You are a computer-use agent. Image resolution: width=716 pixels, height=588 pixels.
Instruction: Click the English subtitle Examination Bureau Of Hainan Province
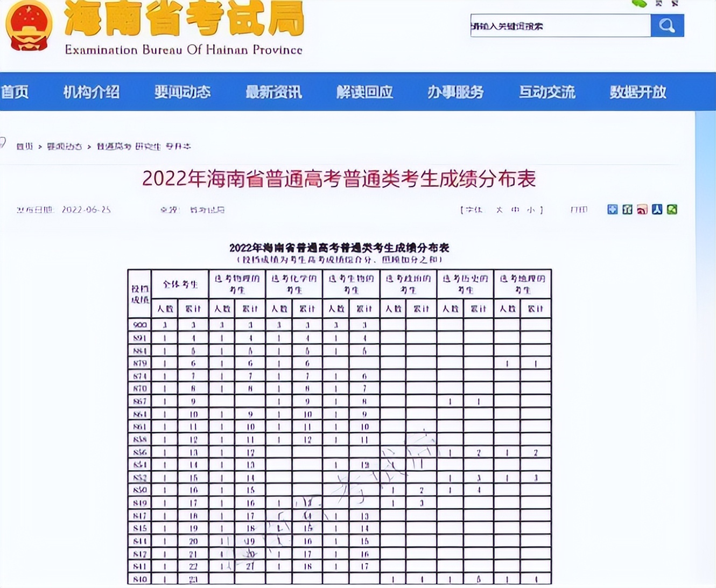click(184, 50)
